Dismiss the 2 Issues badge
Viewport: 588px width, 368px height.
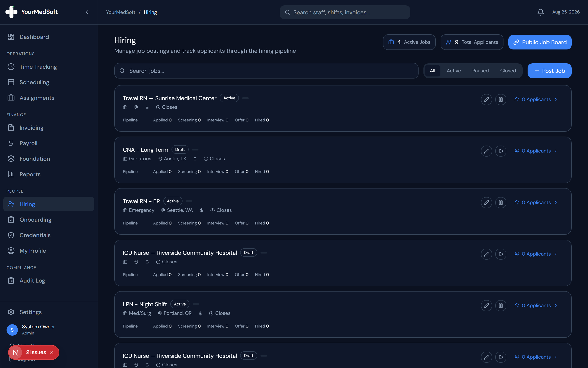tap(52, 352)
